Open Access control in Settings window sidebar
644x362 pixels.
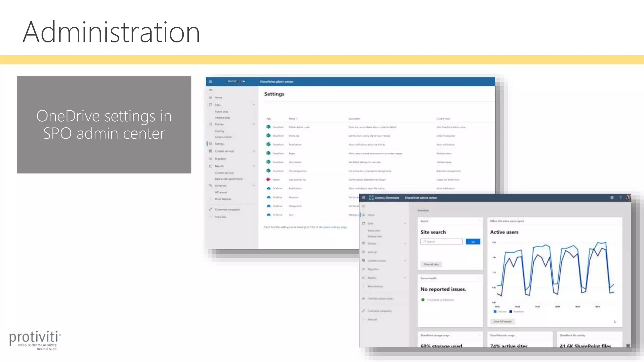click(223, 137)
